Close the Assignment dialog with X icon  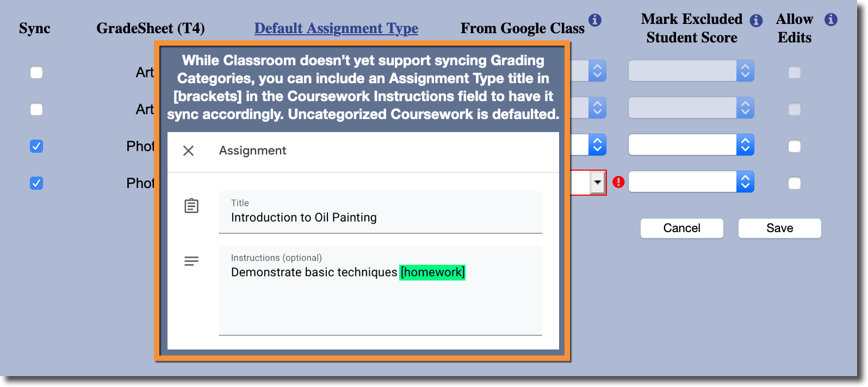click(188, 151)
